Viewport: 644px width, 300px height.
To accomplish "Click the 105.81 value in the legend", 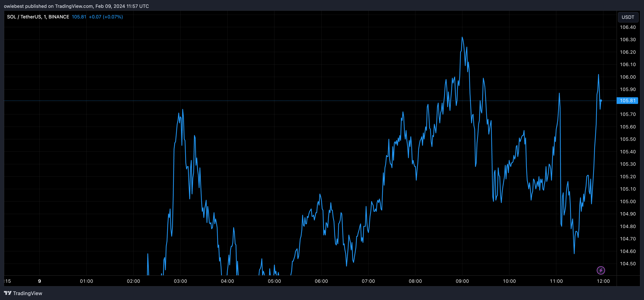I will point(79,17).
